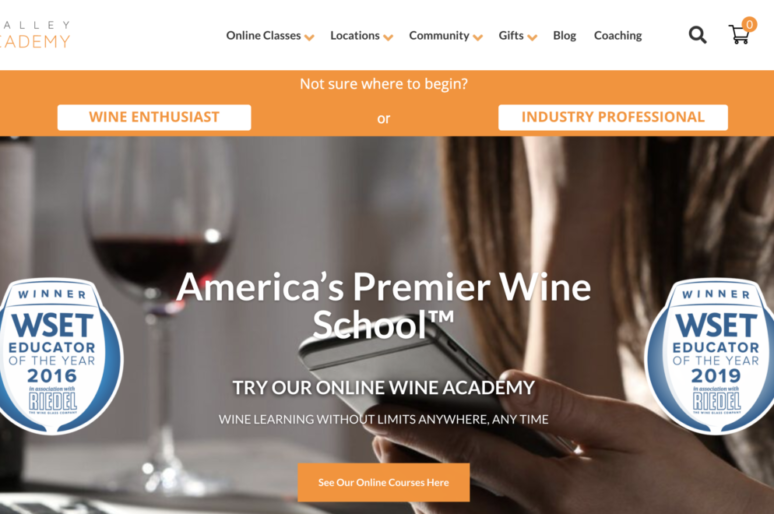Click See Our Online Courses Here
The image size is (774, 514).
(x=384, y=482)
